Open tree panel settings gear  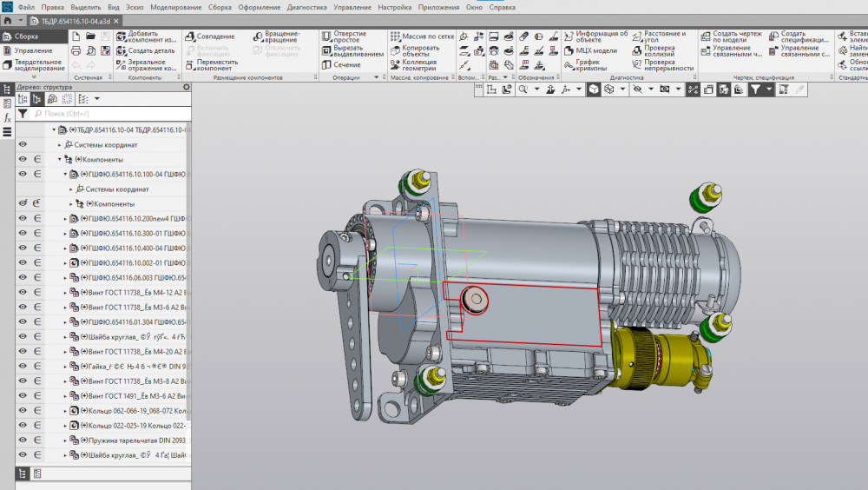186,87
